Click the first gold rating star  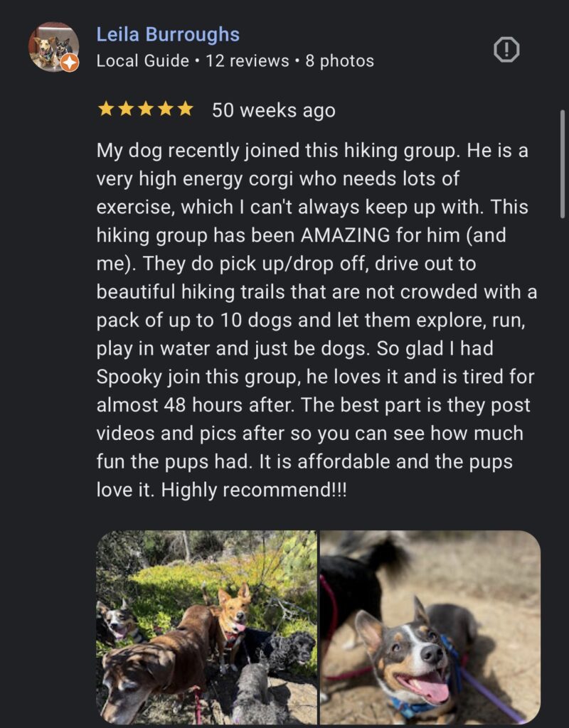[x=106, y=109]
